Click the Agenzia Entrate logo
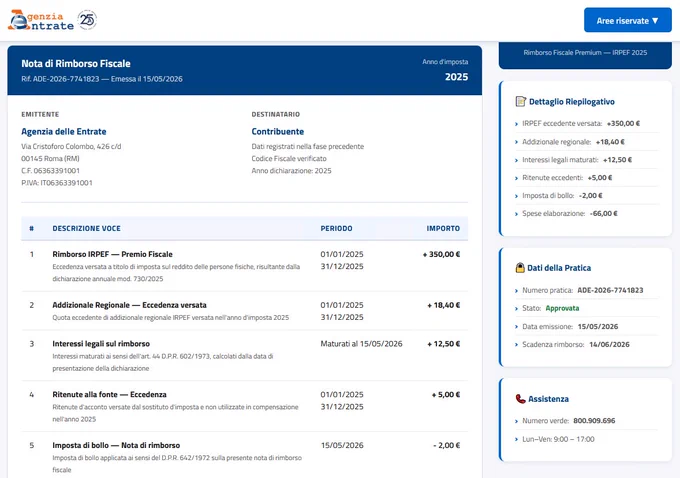Screen dimensions: 680x478 click(41, 20)
